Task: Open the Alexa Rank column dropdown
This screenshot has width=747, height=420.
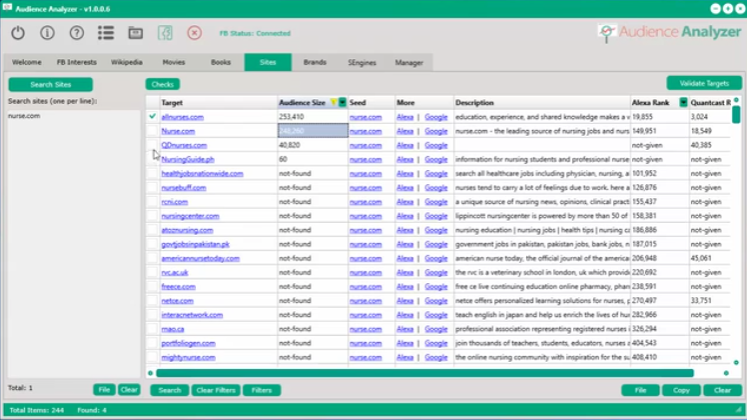Action: (683, 102)
